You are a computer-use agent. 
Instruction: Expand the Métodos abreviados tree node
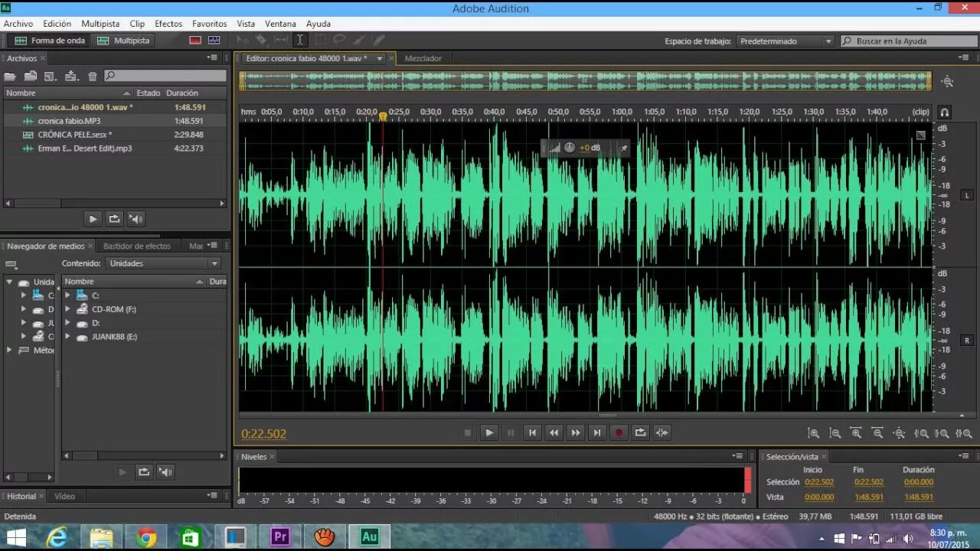coord(9,350)
